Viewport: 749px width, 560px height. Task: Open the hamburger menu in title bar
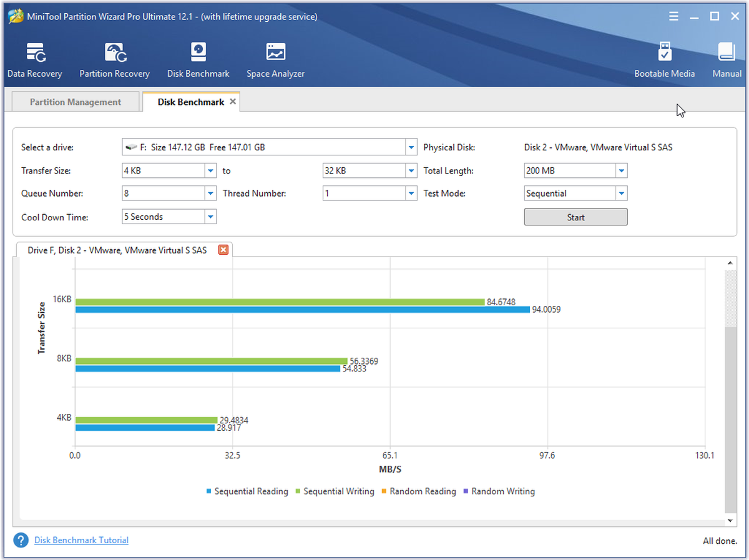click(673, 17)
